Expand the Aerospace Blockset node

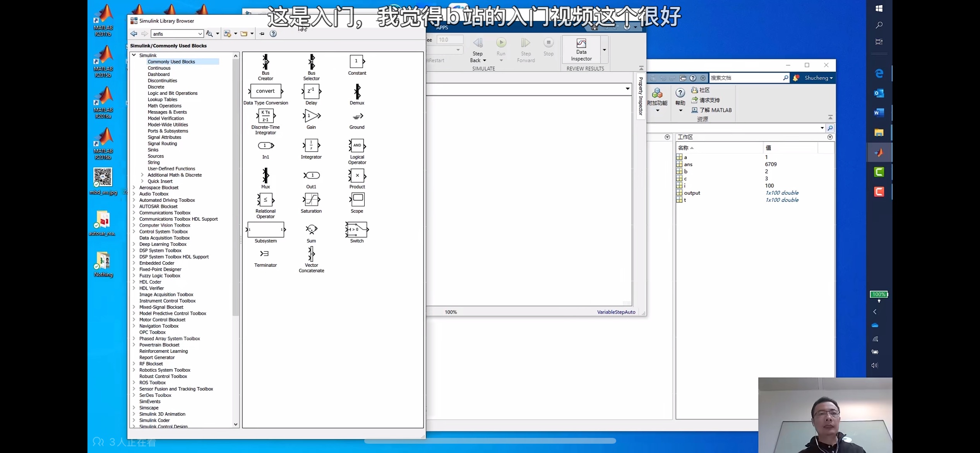(134, 187)
